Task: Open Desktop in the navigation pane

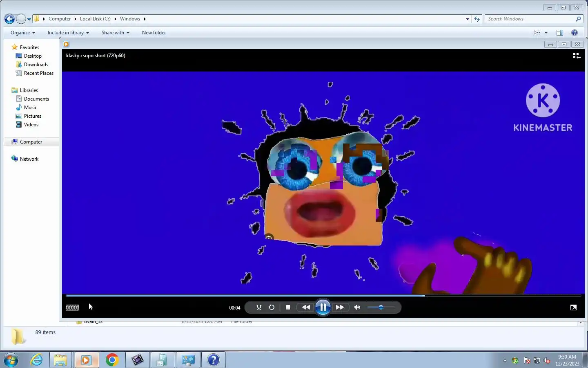Action: (33, 56)
